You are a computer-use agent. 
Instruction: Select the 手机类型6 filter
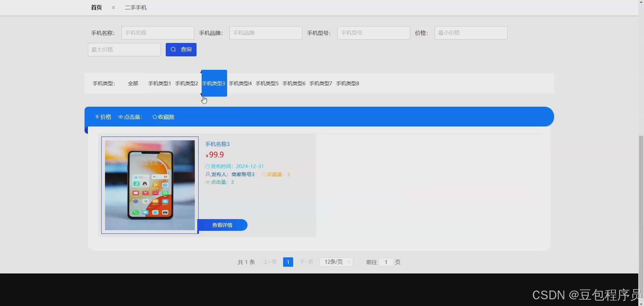tap(294, 83)
